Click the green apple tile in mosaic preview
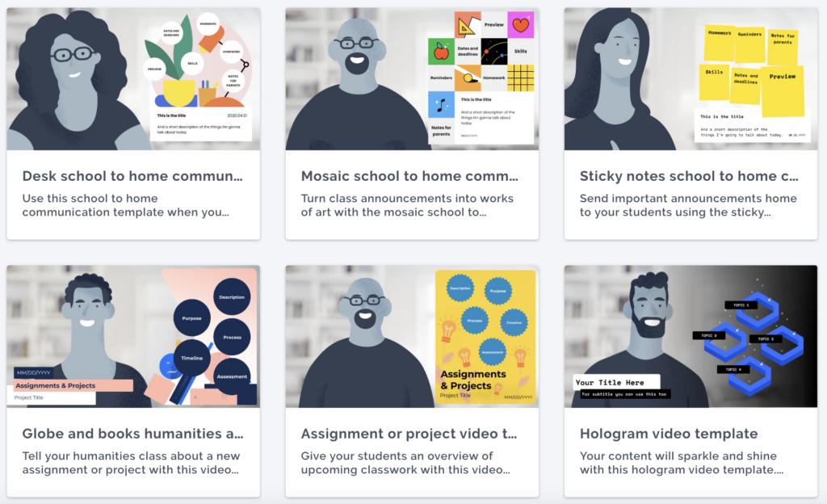The image size is (827, 504). tap(441, 52)
